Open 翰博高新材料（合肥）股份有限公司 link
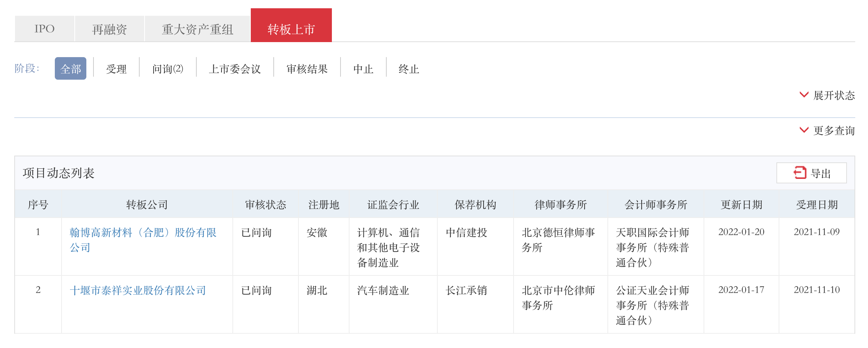The width and height of the screenshot is (868, 348). point(143,233)
